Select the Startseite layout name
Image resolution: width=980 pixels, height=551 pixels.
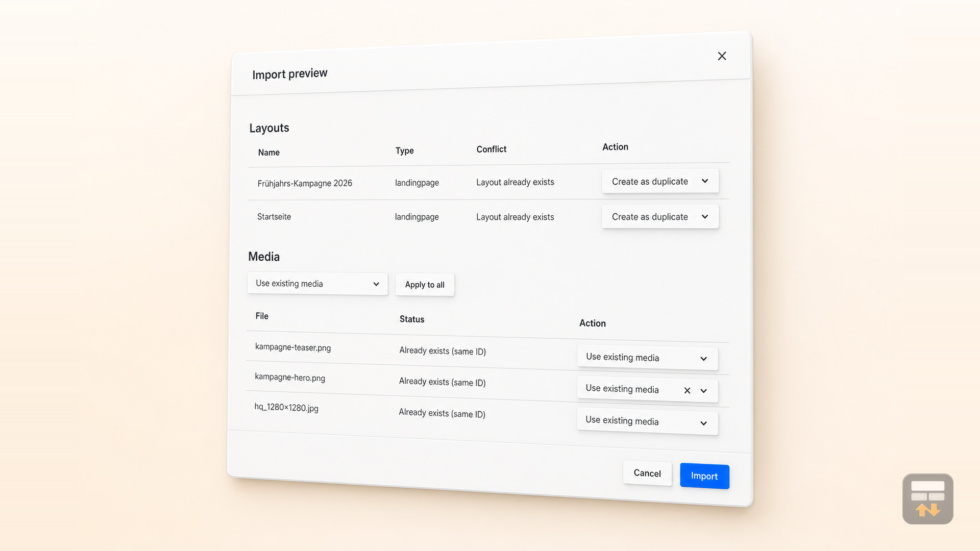point(274,217)
